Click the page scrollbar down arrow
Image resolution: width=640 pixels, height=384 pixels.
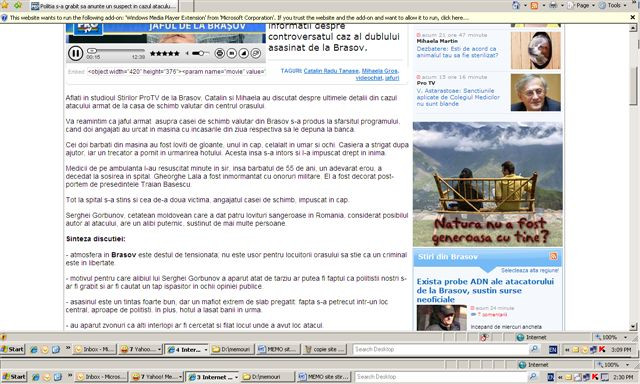click(x=633, y=326)
